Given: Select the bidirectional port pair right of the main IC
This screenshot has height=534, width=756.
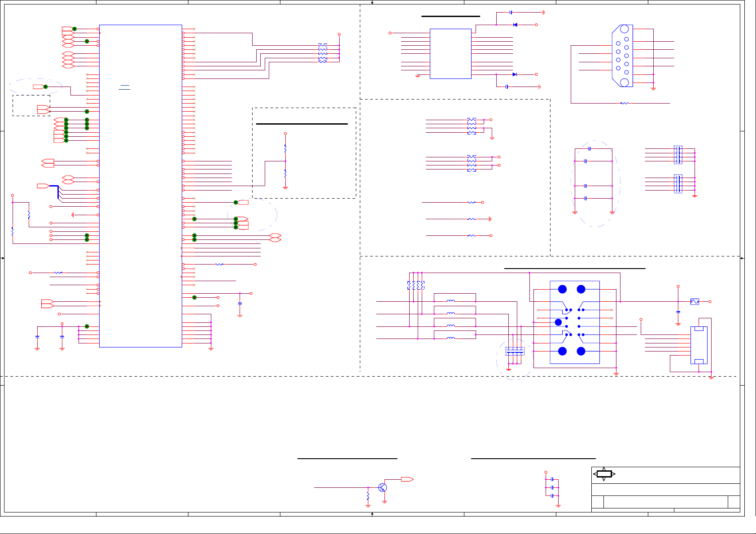Looking at the screenshot, I should coord(275,238).
